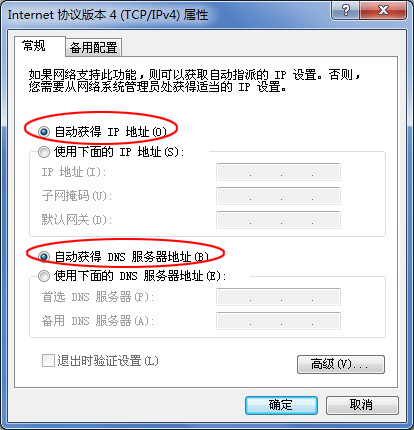Cancel with the 取消 button

pyautogui.click(x=362, y=405)
